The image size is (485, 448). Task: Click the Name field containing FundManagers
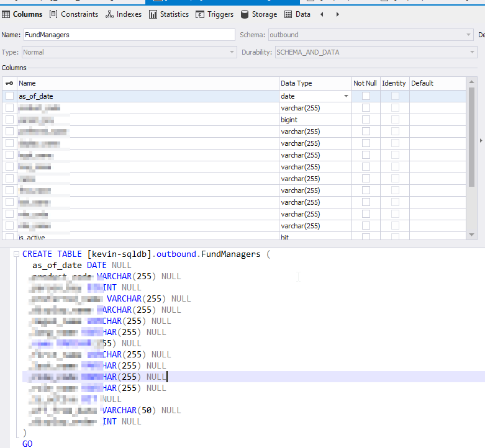[129, 35]
